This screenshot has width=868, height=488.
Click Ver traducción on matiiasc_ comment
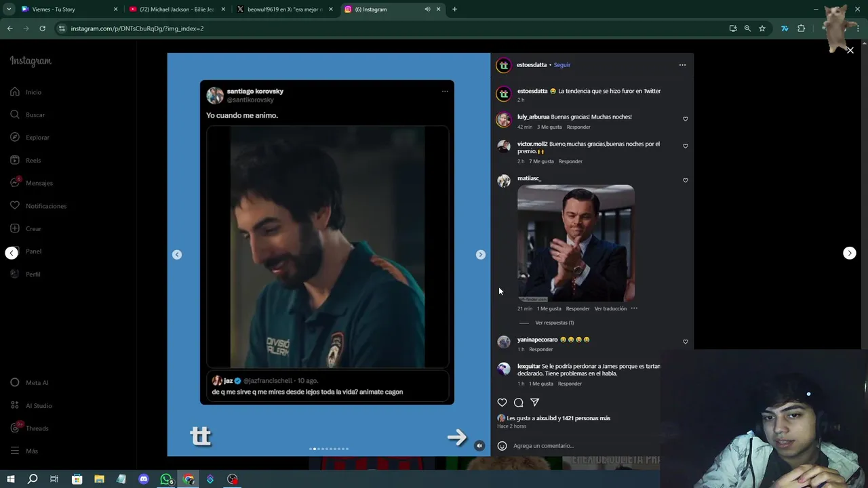click(x=610, y=308)
